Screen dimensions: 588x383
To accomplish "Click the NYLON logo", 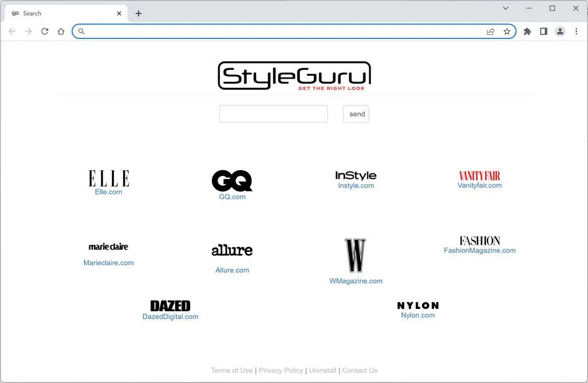I will [x=418, y=306].
